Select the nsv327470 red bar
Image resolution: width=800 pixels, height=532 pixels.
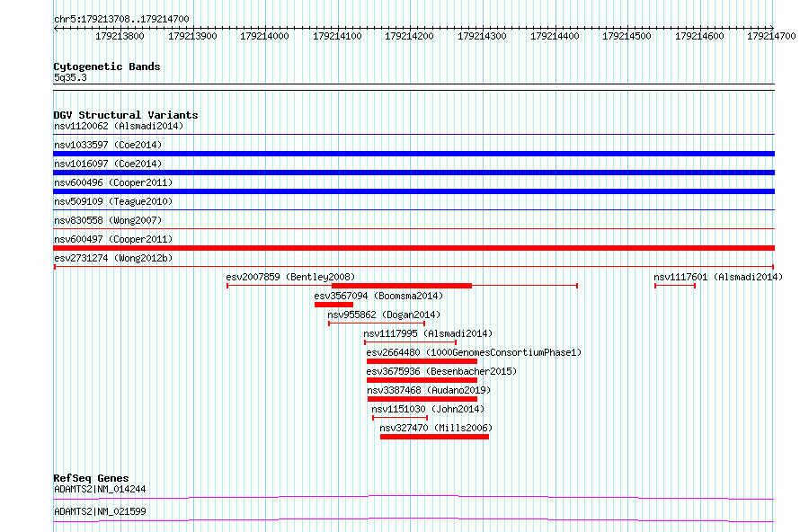point(435,437)
